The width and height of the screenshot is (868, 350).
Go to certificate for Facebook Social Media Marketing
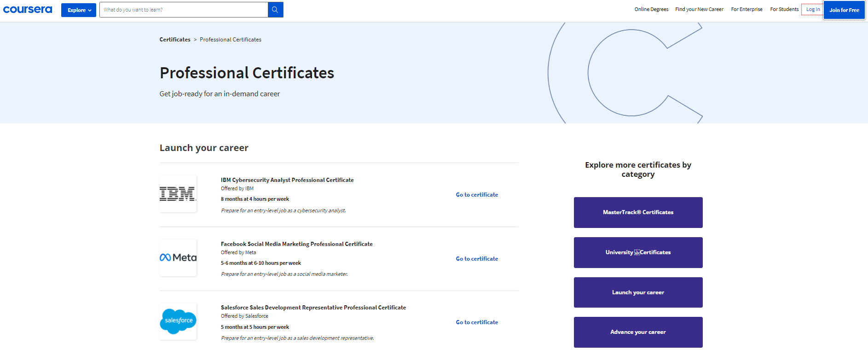coord(477,259)
